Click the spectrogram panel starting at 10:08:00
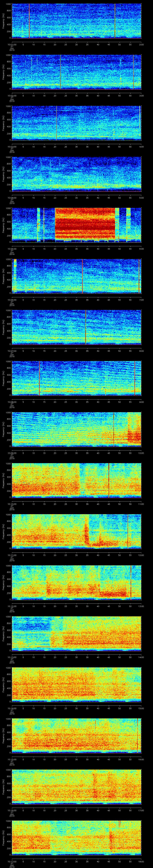The width and height of the screenshot is (153, 868). pyautogui.click(x=77, y=378)
